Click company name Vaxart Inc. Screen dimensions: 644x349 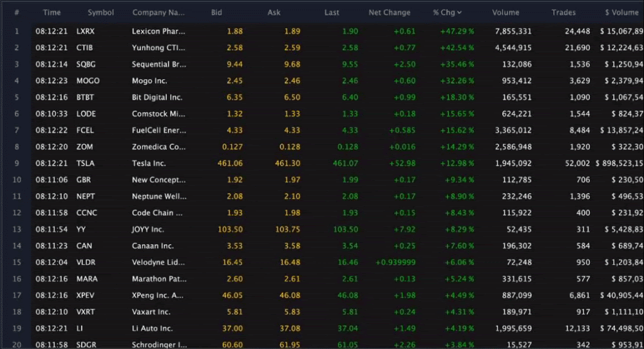coord(151,312)
